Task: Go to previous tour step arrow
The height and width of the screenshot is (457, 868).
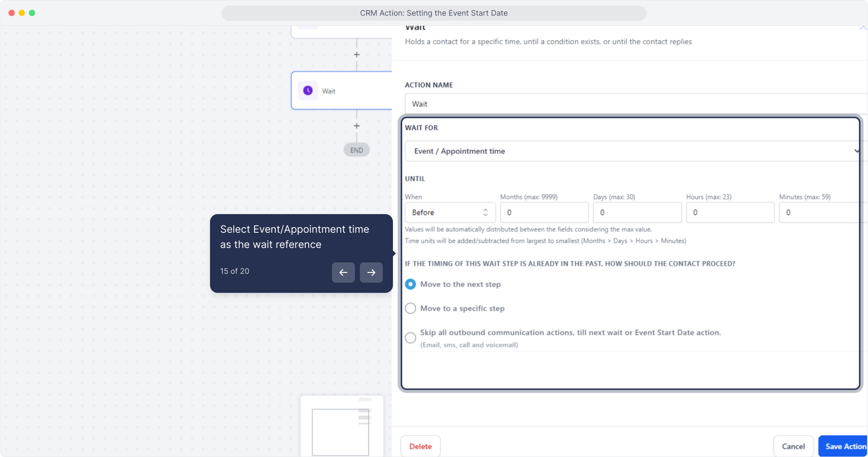Action: [x=343, y=273]
